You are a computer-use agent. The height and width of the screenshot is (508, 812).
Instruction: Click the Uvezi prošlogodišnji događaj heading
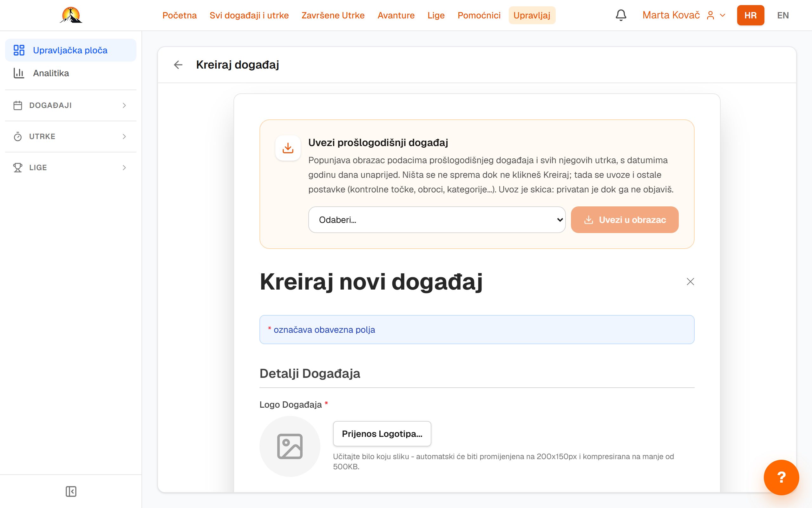pyautogui.click(x=378, y=143)
